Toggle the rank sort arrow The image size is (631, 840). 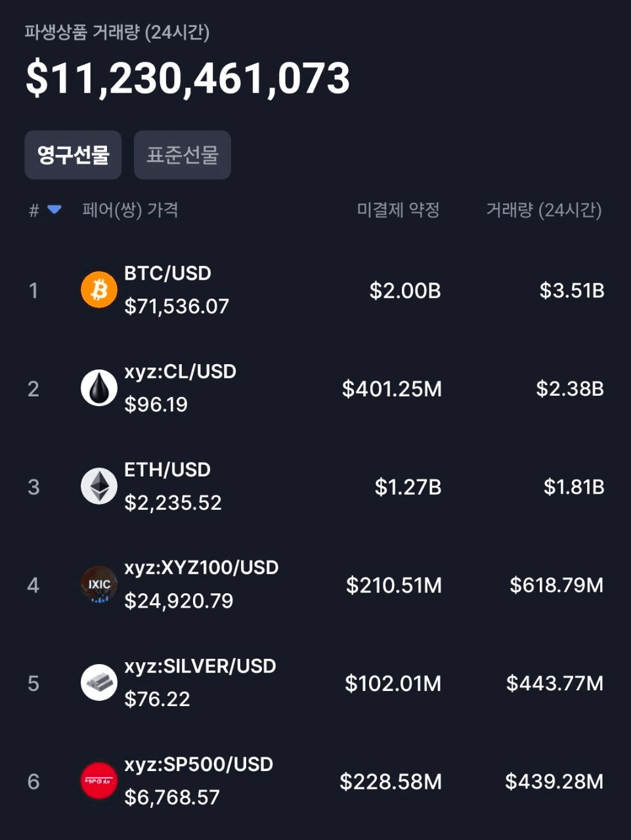[x=54, y=210]
